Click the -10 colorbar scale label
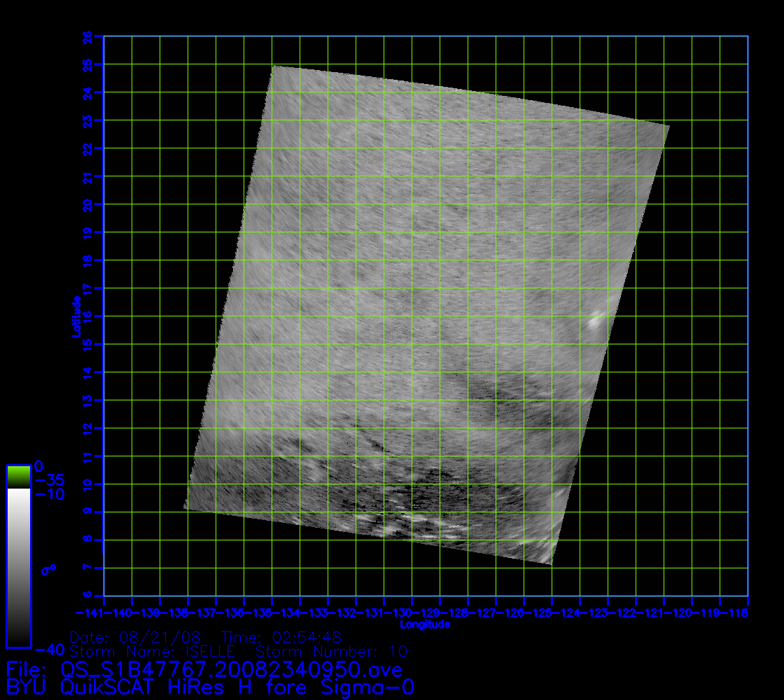Viewport: 784px width, 700px height. tap(48, 494)
